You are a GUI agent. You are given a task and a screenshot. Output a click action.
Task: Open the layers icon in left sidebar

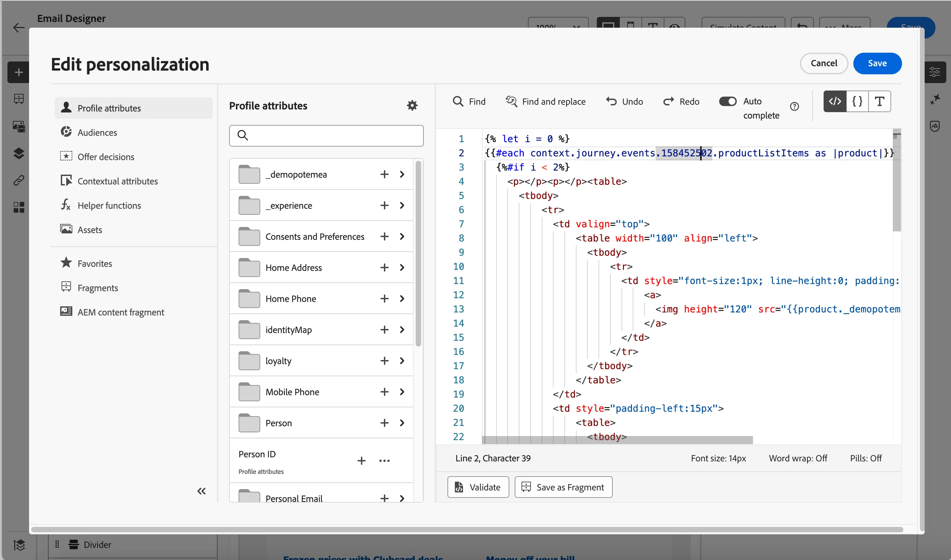pyautogui.click(x=19, y=153)
